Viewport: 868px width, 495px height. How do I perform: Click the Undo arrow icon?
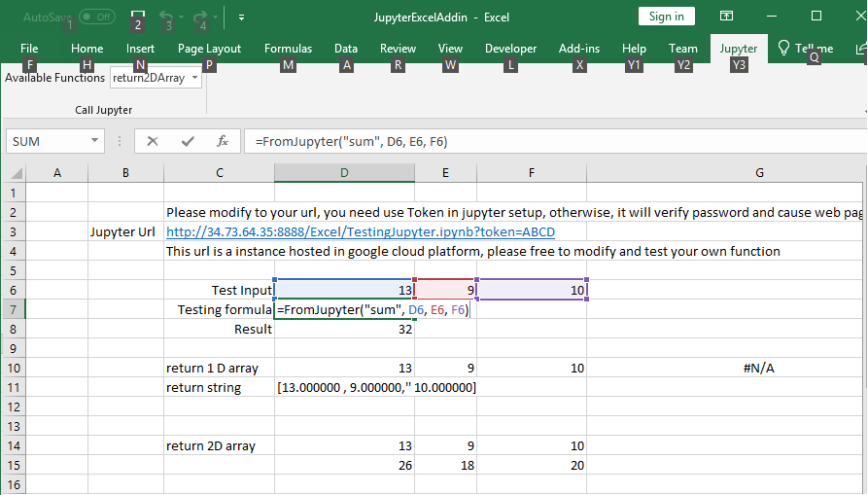tap(166, 17)
